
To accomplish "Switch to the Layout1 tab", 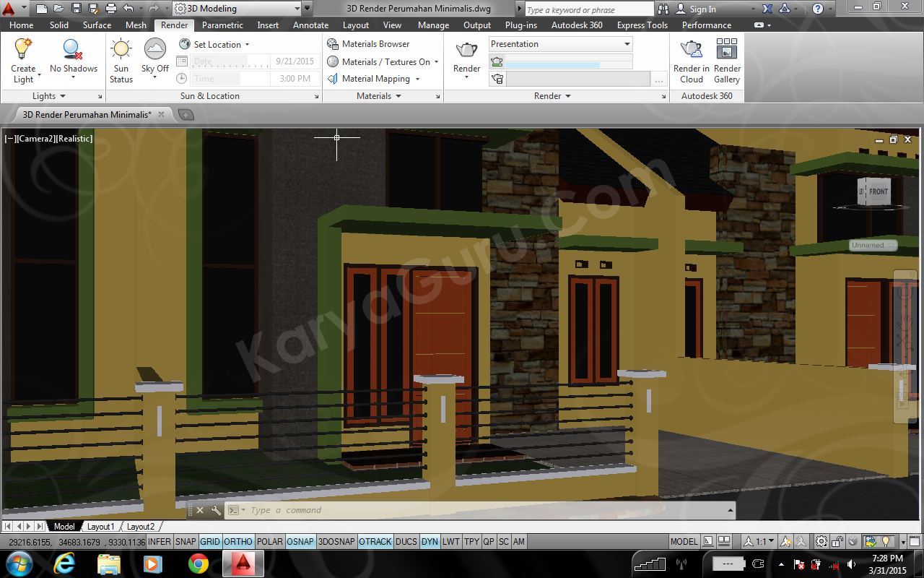I will 100,527.
